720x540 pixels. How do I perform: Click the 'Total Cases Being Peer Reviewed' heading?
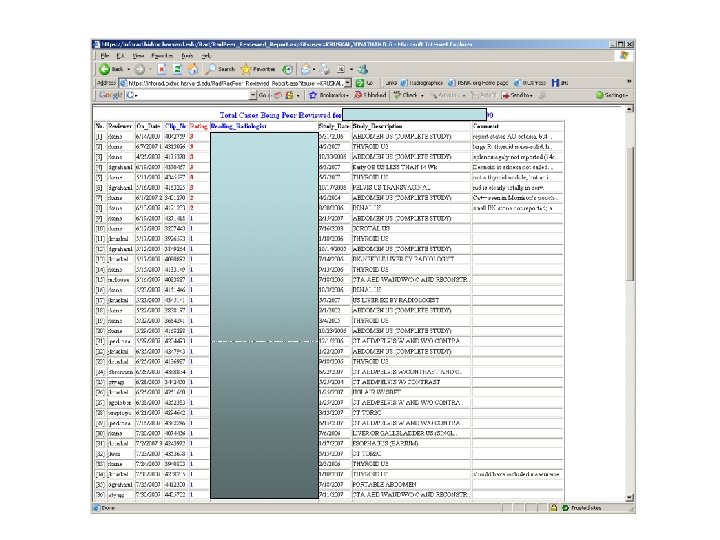pyautogui.click(x=281, y=115)
